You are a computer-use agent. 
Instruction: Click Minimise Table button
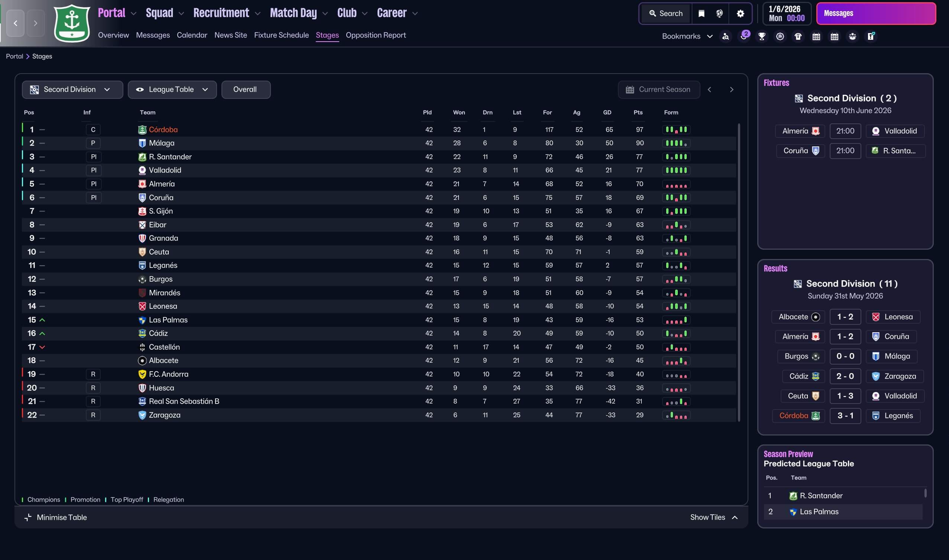(x=56, y=517)
